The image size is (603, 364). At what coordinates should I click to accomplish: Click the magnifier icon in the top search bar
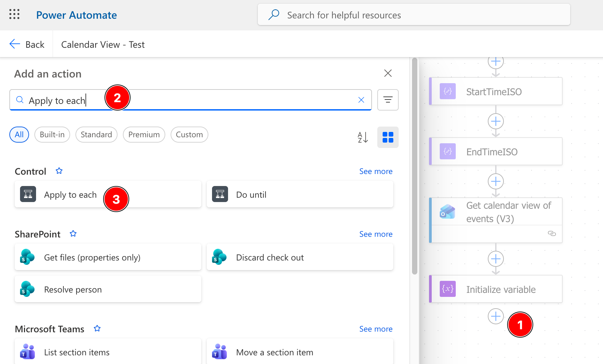click(274, 15)
